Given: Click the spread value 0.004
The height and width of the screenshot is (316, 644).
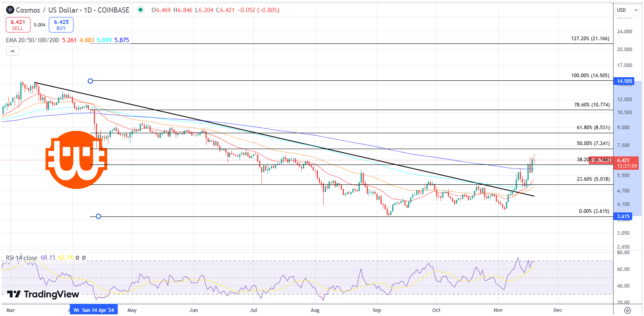Looking at the screenshot, I should click(40, 25).
